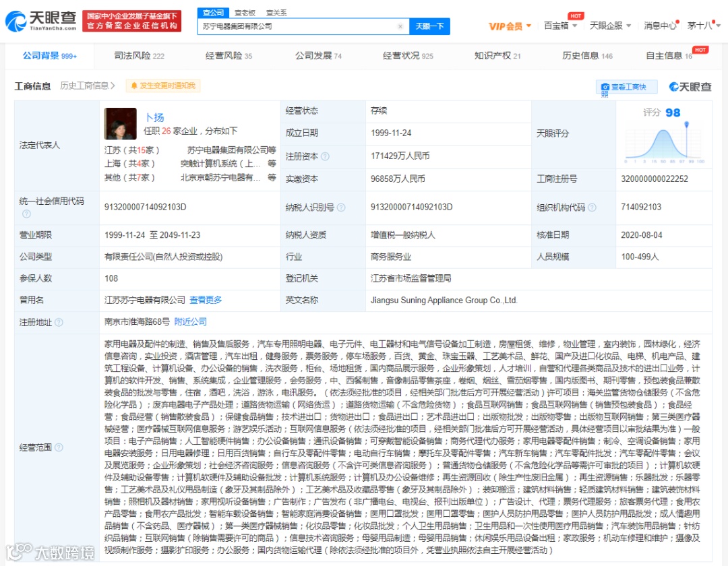
Task: Click the 组织机构代码 value 714092103
Action: click(x=641, y=207)
